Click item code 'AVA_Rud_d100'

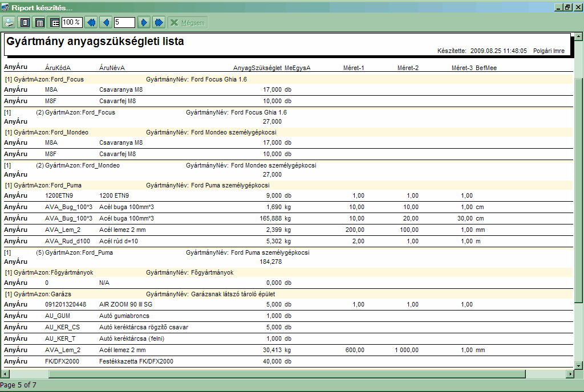pyautogui.click(x=67, y=241)
